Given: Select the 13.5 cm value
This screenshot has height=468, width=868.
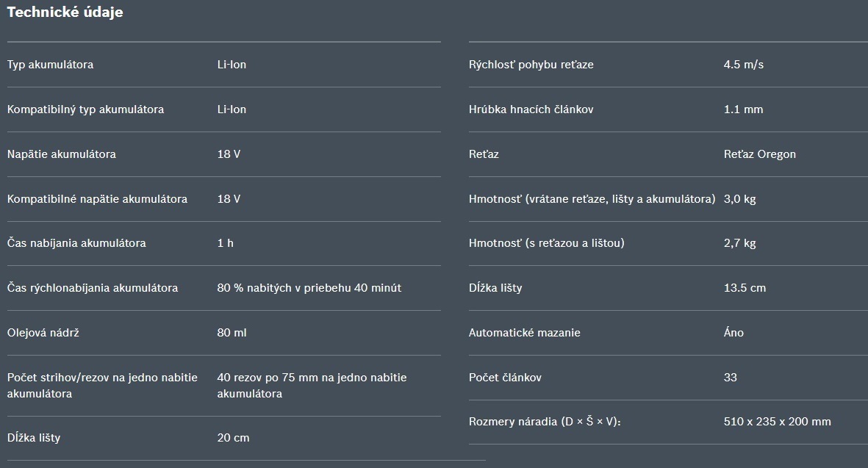Looking at the screenshot, I should pos(745,288).
